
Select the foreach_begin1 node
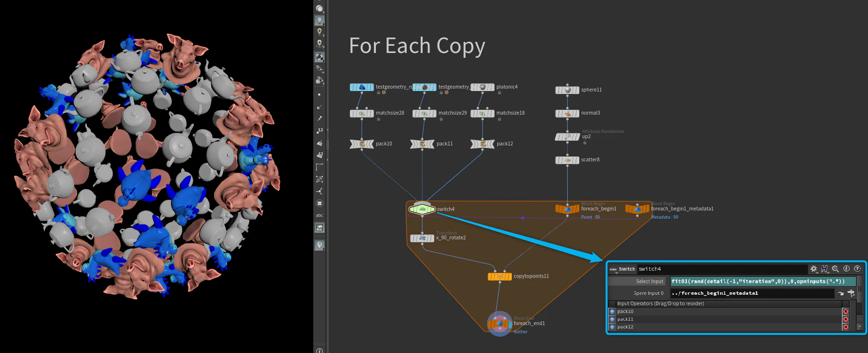(x=567, y=209)
